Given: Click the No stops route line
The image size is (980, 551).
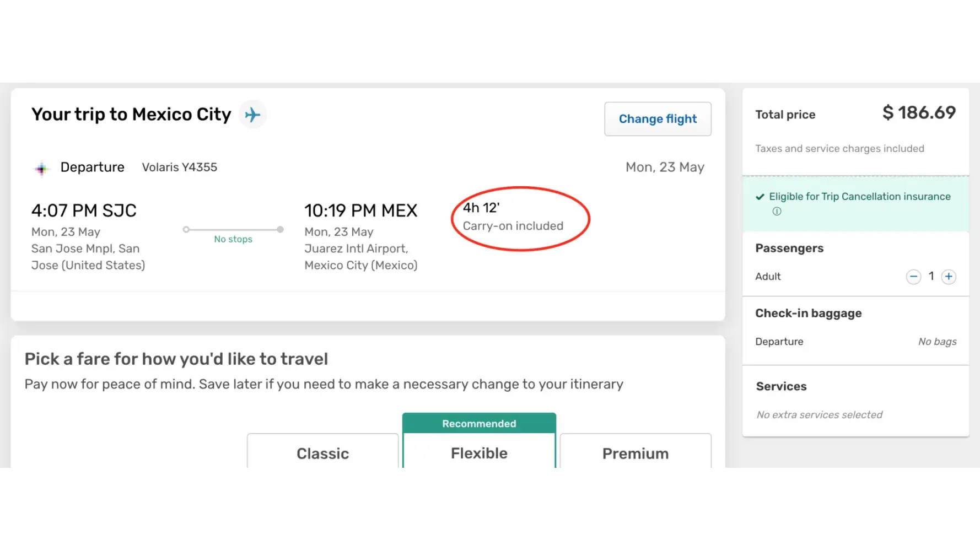Looking at the screenshot, I should [233, 230].
